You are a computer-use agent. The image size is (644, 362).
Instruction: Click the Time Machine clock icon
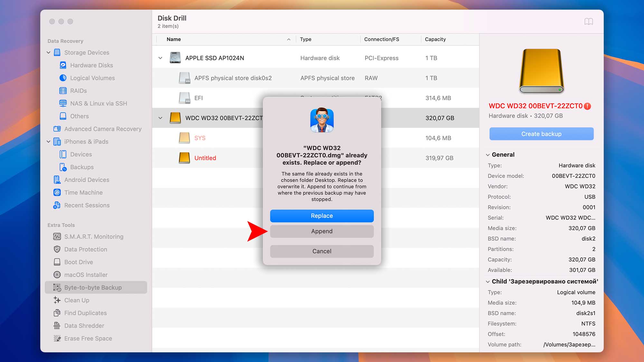click(57, 192)
